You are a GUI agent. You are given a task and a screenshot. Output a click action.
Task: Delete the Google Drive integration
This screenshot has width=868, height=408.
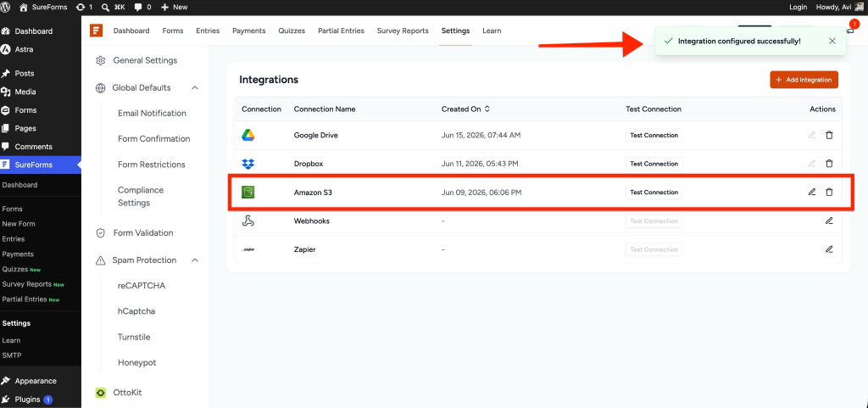[829, 135]
